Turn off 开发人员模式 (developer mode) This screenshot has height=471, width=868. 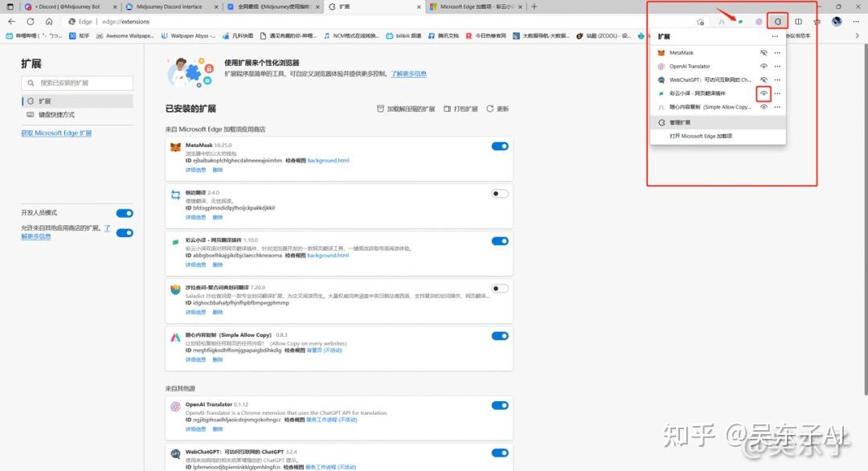pos(125,213)
